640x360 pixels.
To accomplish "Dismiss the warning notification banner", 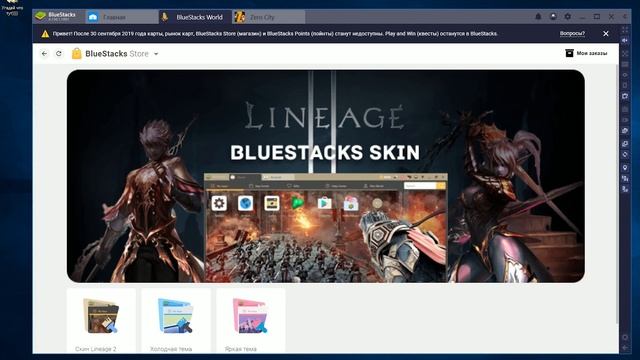I will (x=606, y=33).
